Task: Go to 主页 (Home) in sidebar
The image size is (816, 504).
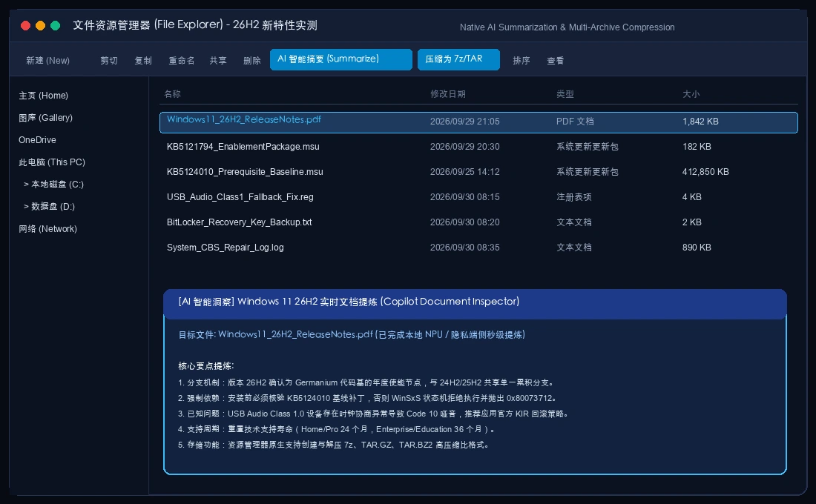Action: point(44,95)
